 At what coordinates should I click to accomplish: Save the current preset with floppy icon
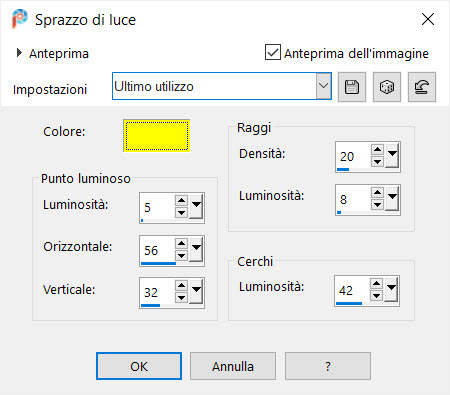[x=352, y=87]
